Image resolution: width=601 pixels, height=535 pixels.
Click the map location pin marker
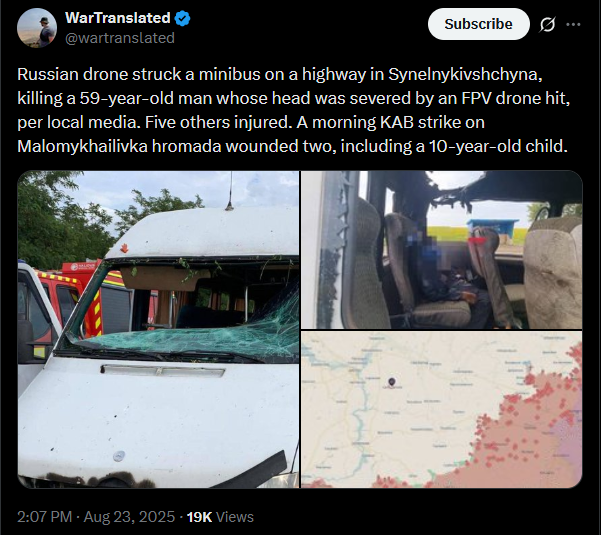[392, 382]
